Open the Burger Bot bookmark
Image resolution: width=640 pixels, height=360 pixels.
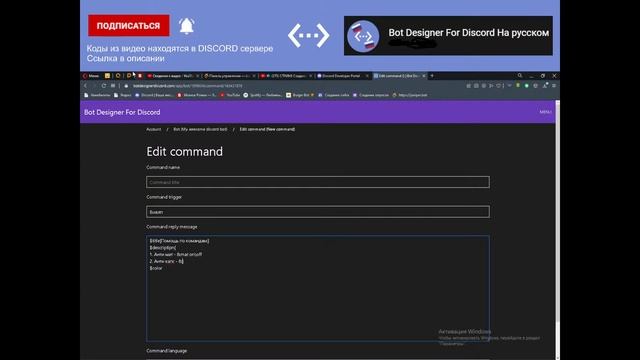coord(300,95)
